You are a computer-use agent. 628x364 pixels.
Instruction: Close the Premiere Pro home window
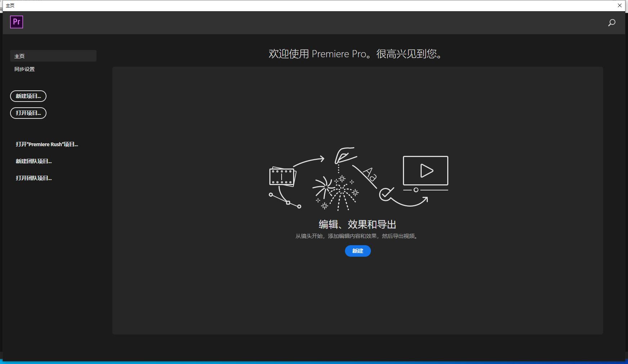pos(620,5)
